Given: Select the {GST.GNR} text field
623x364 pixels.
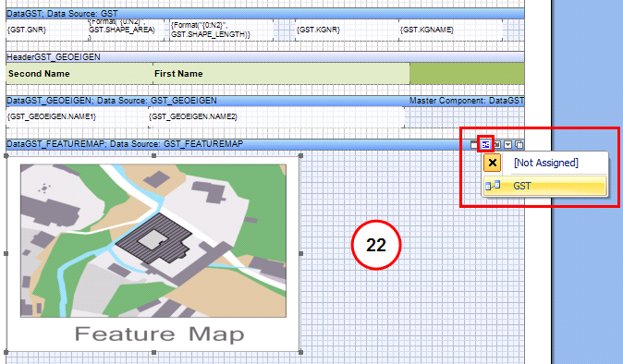Looking at the screenshot, I should (x=46, y=30).
